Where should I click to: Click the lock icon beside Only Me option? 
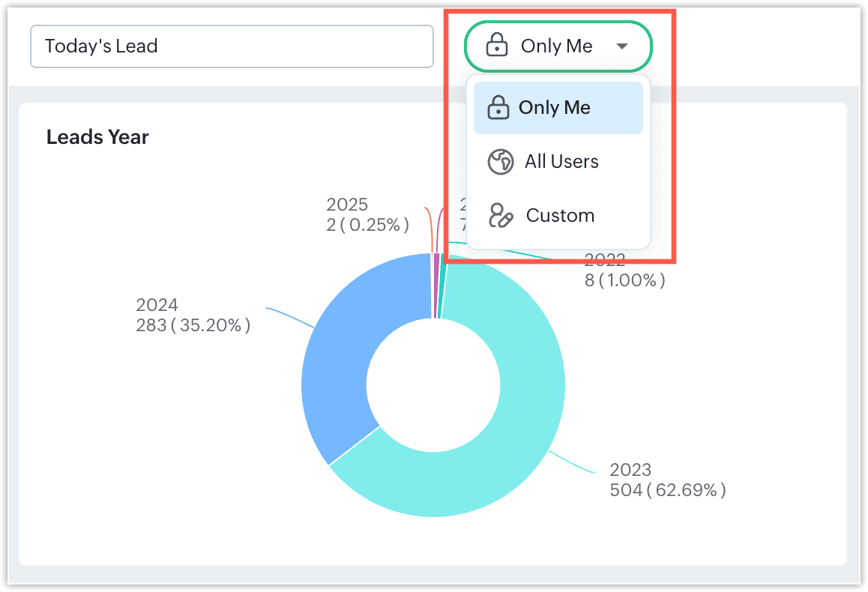[x=498, y=108]
